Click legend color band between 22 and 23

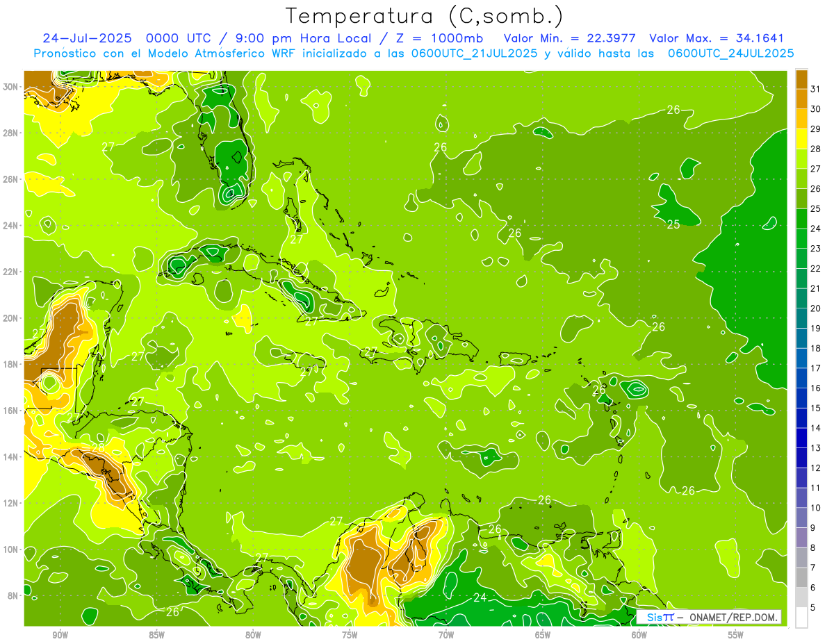[801, 258]
